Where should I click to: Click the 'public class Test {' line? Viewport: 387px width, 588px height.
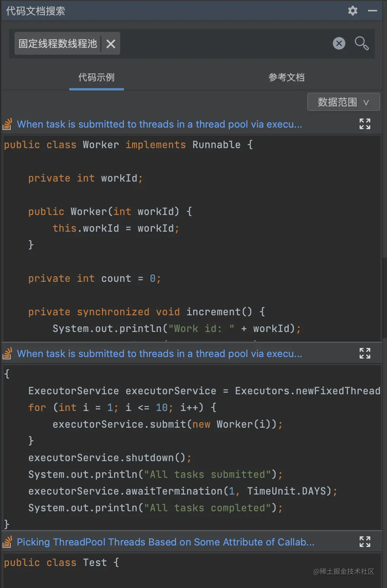tap(62, 563)
